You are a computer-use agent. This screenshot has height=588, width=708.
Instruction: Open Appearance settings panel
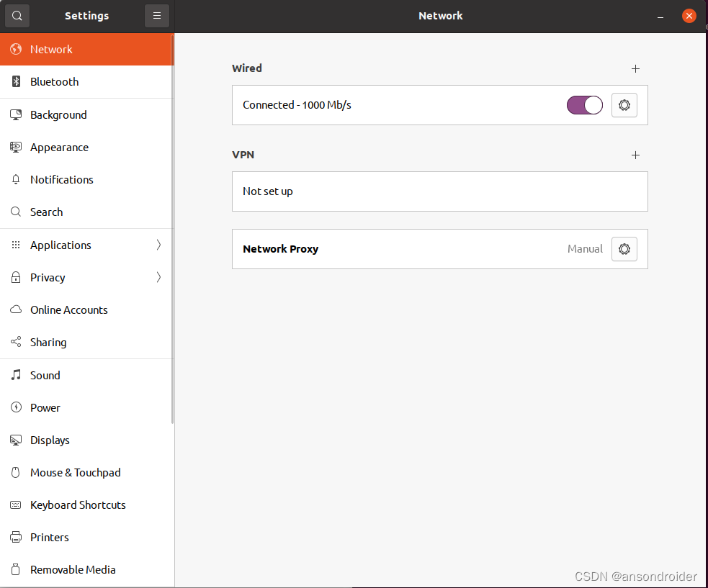[x=86, y=147]
